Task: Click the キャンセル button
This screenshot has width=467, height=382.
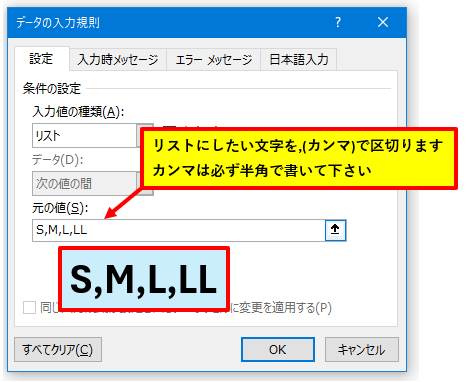Action: point(362,349)
